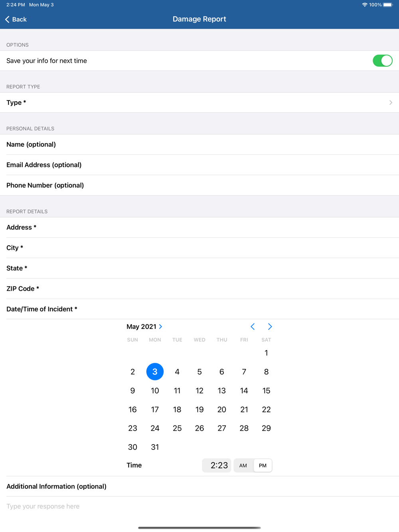The width and height of the screenshot is (399, 532).
Task: Tap the Additional Information response text area
Action: pos(199,506)
